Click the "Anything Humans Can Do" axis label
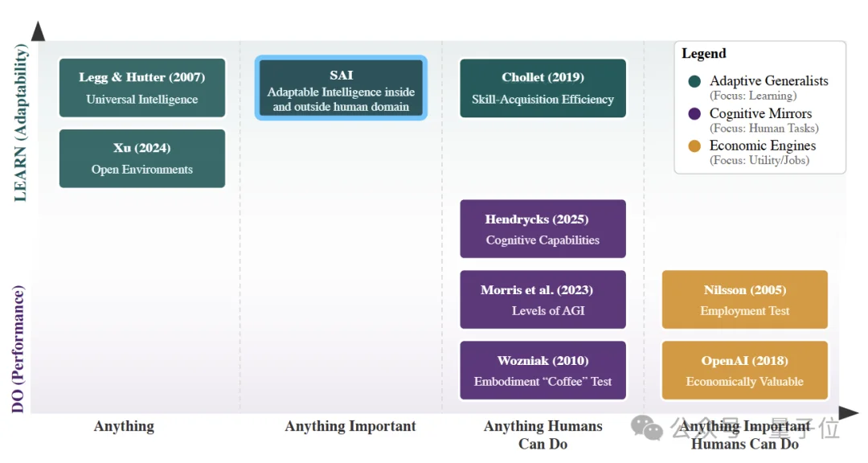This screenshot has width=868, height=463. pyautogui.click(x=542, y=435)
